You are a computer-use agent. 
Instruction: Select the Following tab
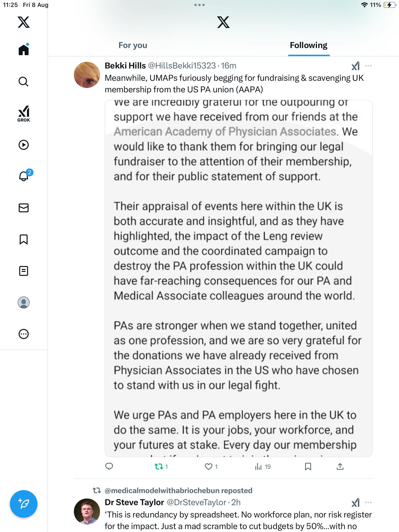(x=308, y=45)
